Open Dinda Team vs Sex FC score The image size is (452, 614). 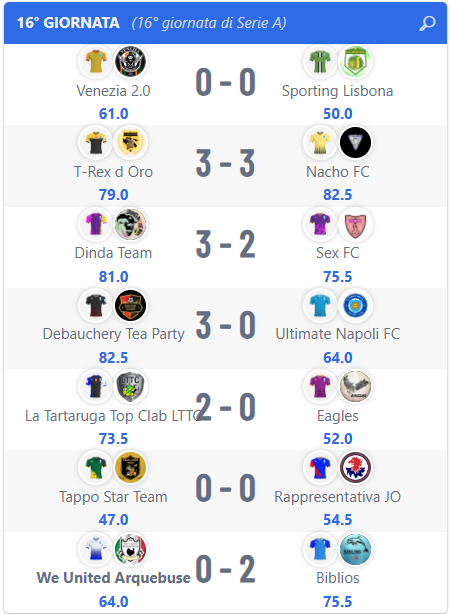point(226,244)
